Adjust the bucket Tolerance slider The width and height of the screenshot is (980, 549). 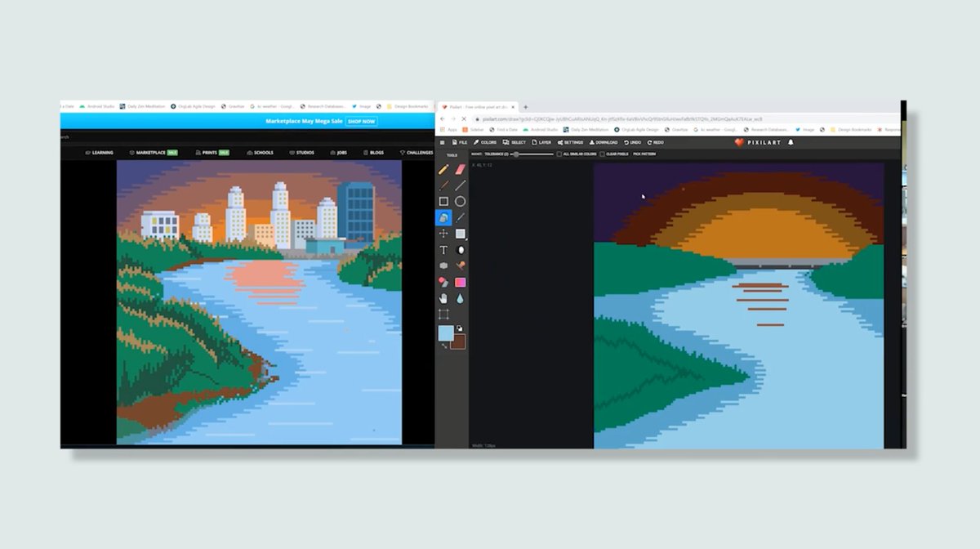pyautogui.click(x=532, y=154)
